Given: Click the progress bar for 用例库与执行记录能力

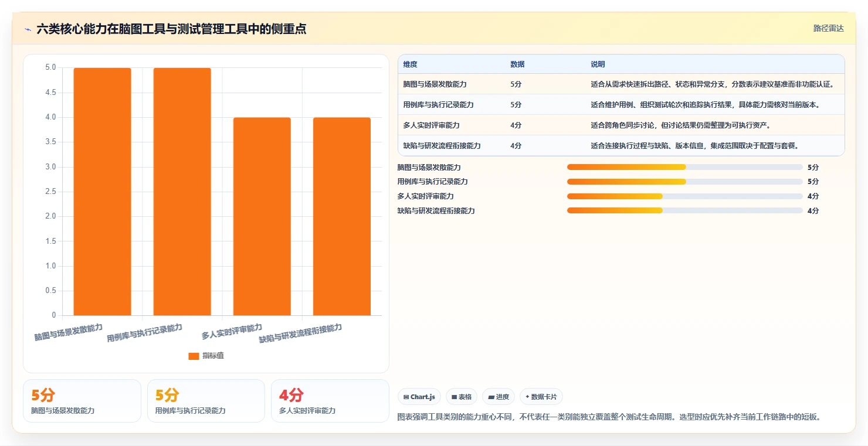Looking at the screenshot, I should pyautogui.click(x=684, y=182).
